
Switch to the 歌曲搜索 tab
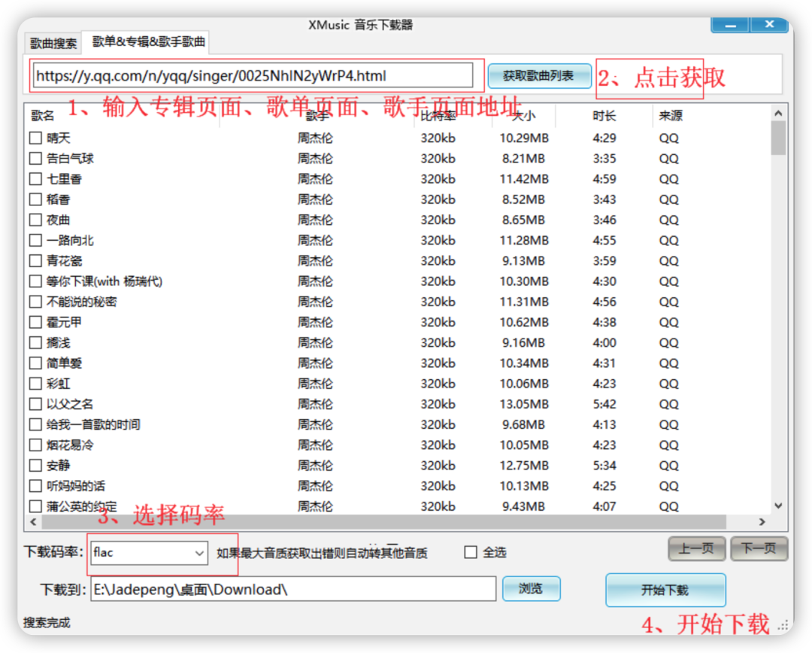pyautogui.click(x=53, y=43)
